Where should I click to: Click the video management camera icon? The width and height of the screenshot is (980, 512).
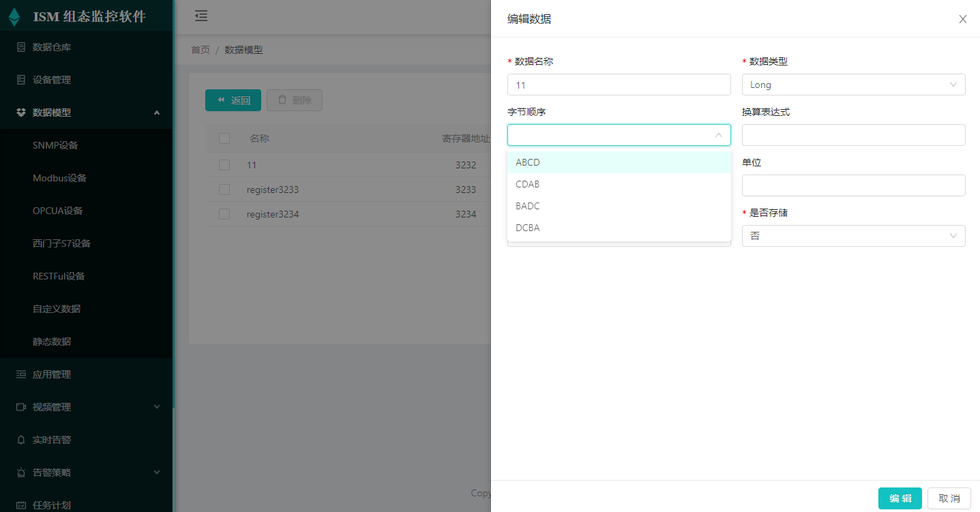20,407
